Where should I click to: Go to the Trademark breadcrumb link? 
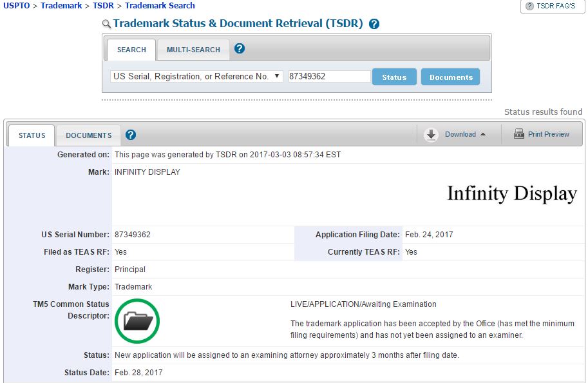[x=61, y=6]
